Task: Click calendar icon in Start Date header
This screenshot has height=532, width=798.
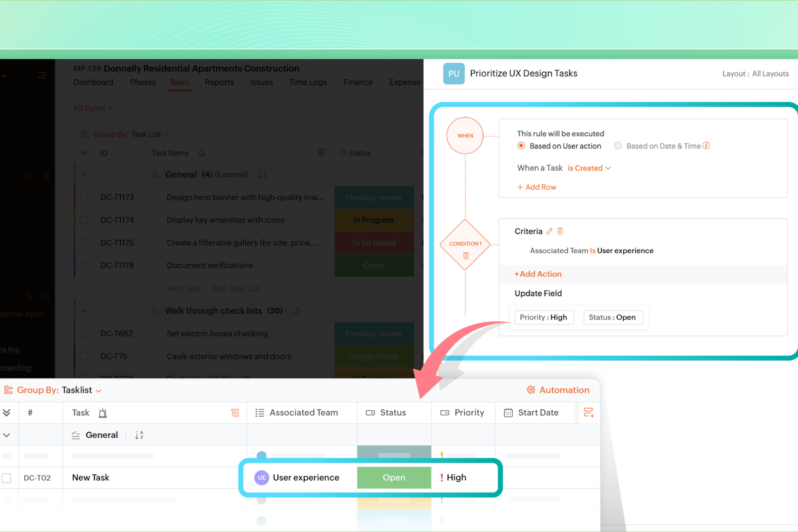Action: click(x=508, y=413)
